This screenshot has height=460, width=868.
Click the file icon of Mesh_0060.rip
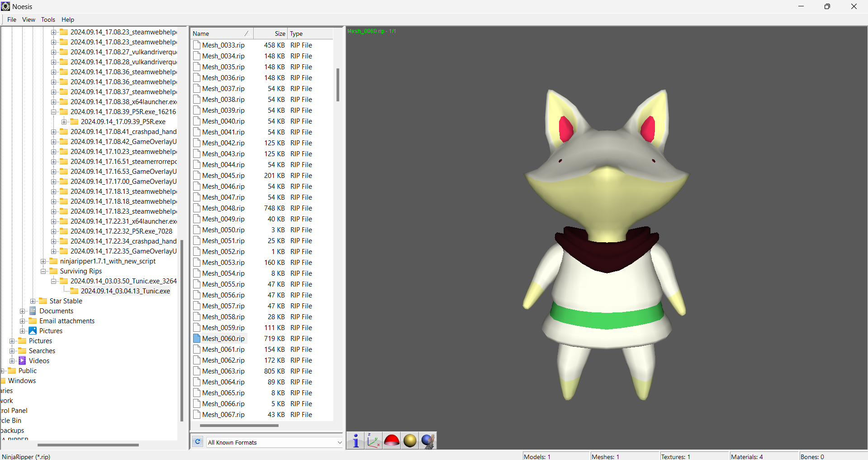pos(197,338)
